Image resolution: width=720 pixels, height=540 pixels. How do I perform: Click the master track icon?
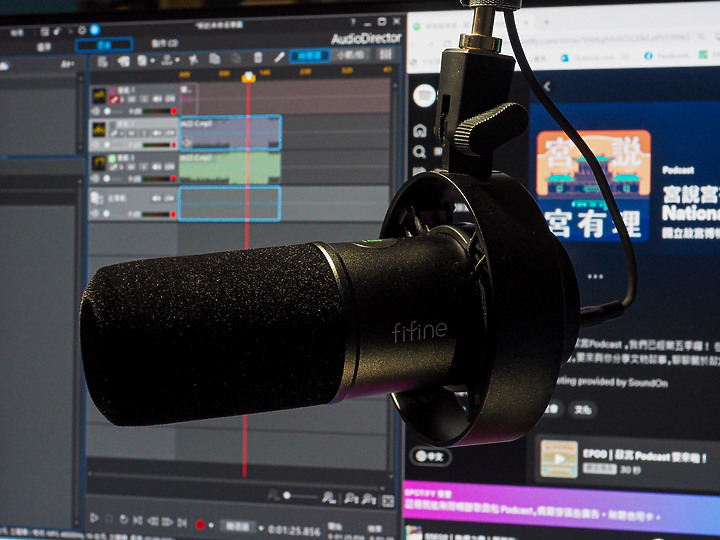[x=97, y=198]
